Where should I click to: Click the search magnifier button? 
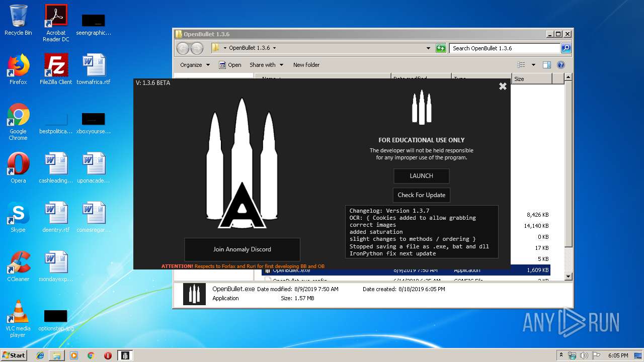coord(566,48)
